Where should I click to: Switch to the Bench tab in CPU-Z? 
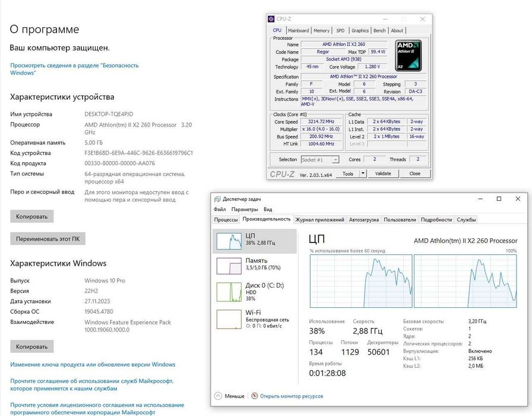[379, 30]
